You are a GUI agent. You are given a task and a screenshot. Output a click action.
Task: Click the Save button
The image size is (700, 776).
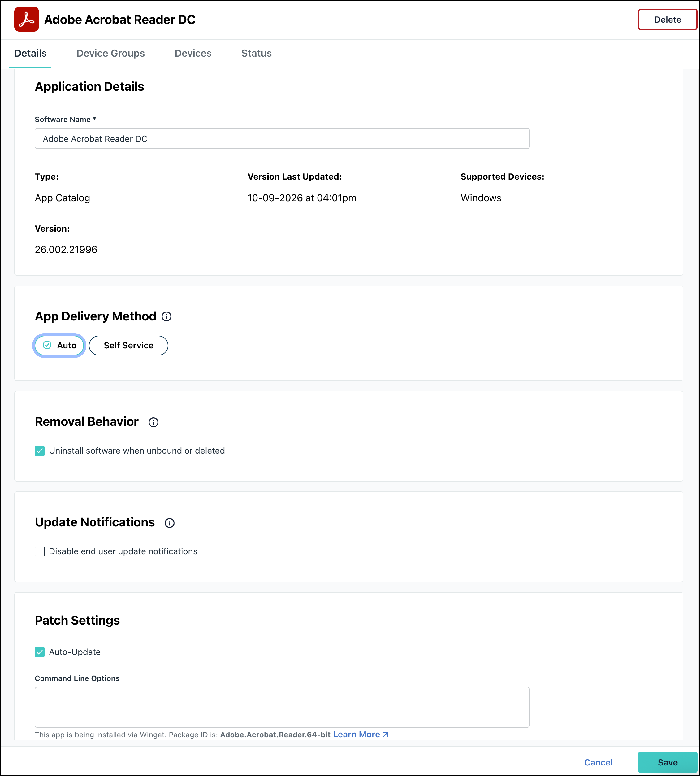click(667, 762)
